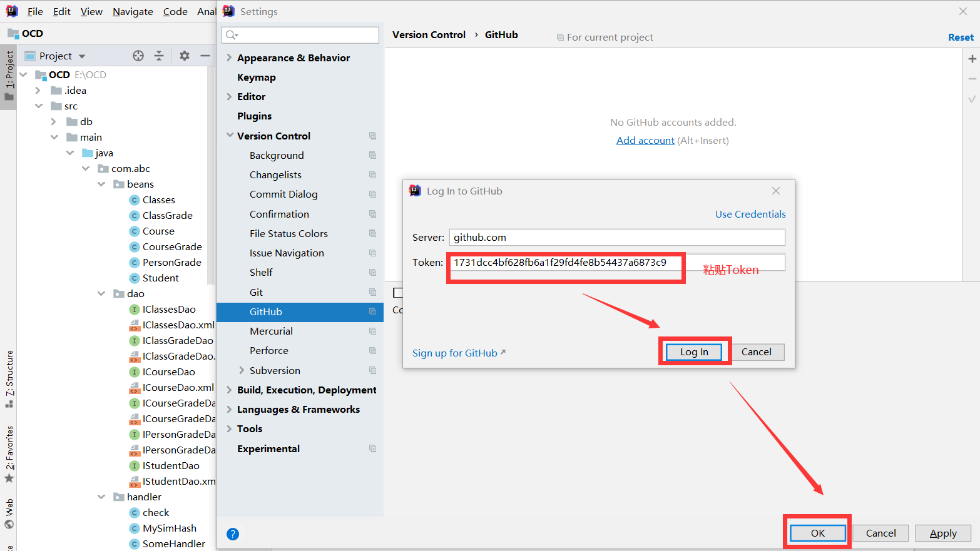
Task: Click the Use Credentials link
Action: 750,214
